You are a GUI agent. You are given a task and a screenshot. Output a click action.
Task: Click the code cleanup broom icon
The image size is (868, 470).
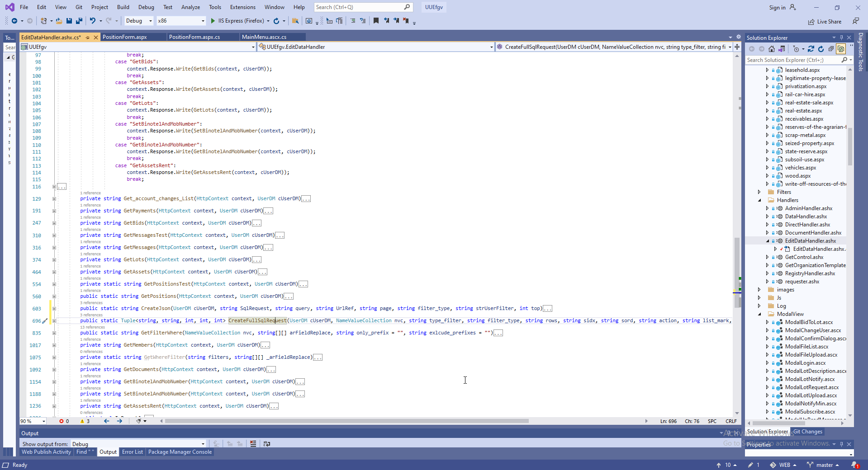(139, 421)
